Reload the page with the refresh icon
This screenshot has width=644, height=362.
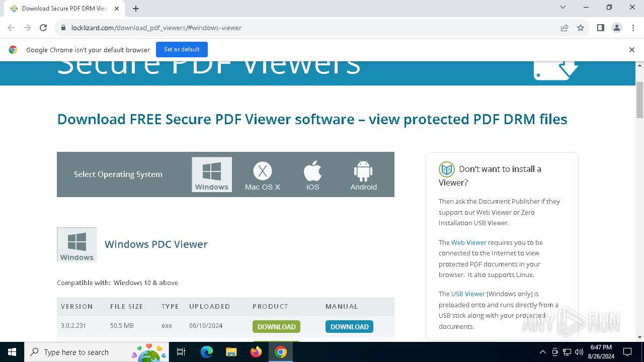pyautogui.click(x=43, y=28)
